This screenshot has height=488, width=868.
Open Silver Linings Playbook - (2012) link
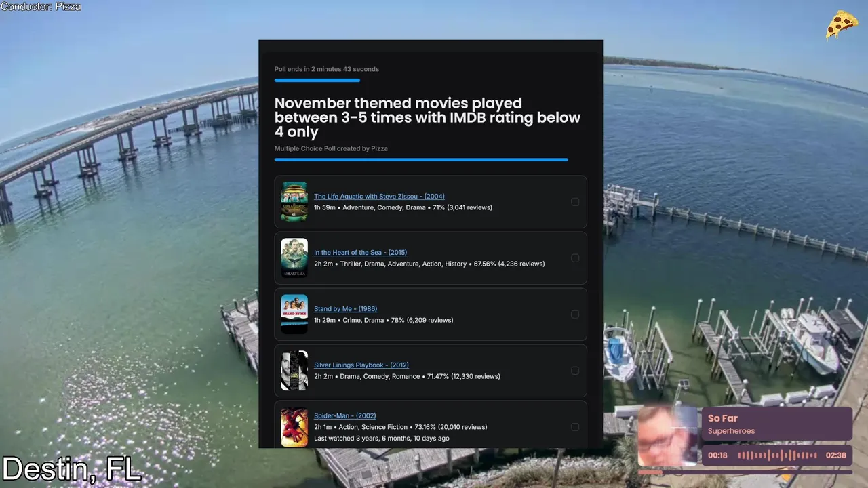[x=361, y=365]
